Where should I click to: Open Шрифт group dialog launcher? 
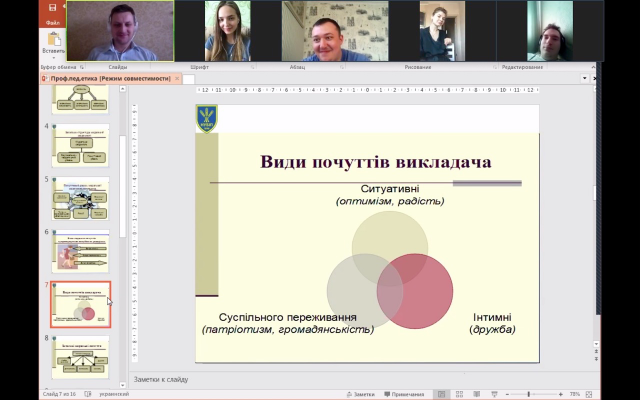253,67
